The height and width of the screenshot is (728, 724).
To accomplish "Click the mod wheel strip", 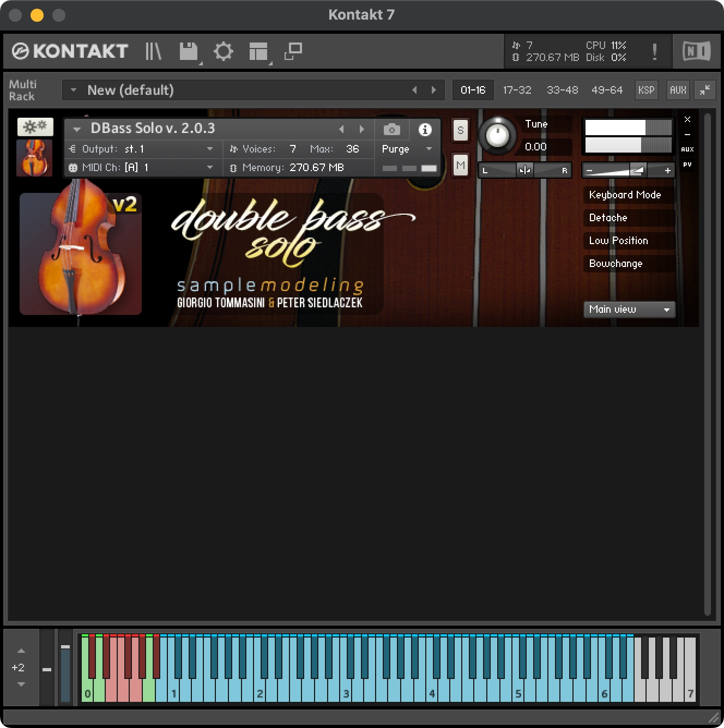I will tap(65, 668).
